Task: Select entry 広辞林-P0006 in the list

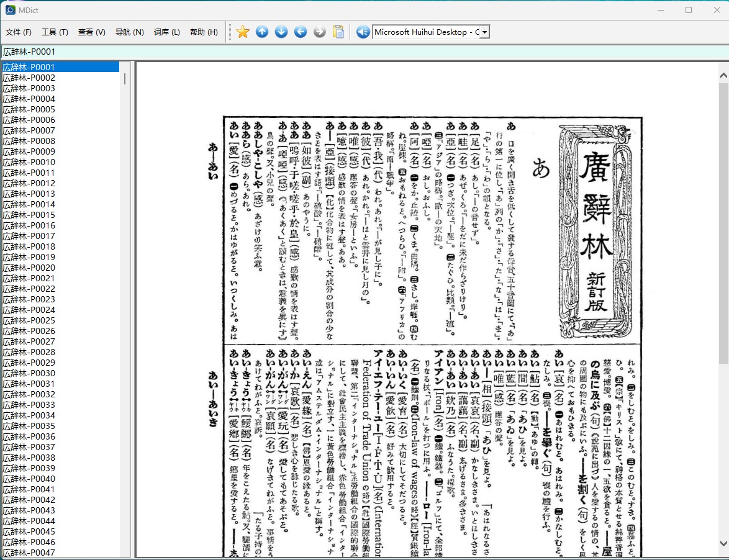Action: 60,120
